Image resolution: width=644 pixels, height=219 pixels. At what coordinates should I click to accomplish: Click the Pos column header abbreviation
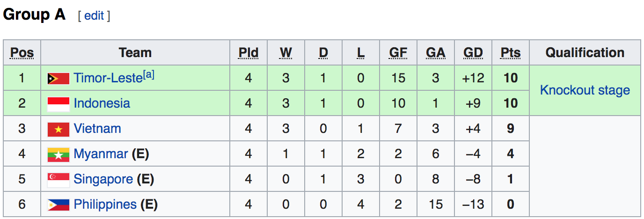22,52
